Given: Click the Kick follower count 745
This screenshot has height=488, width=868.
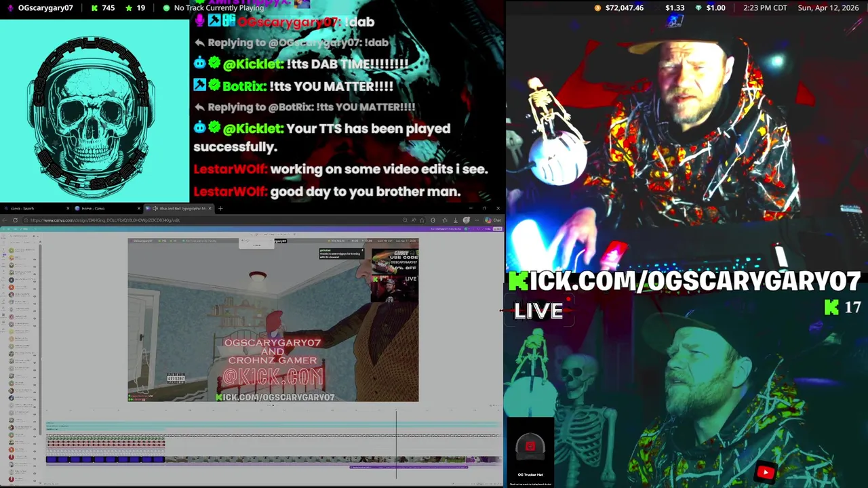Looking at the screenshot, I should coord(103,8).
